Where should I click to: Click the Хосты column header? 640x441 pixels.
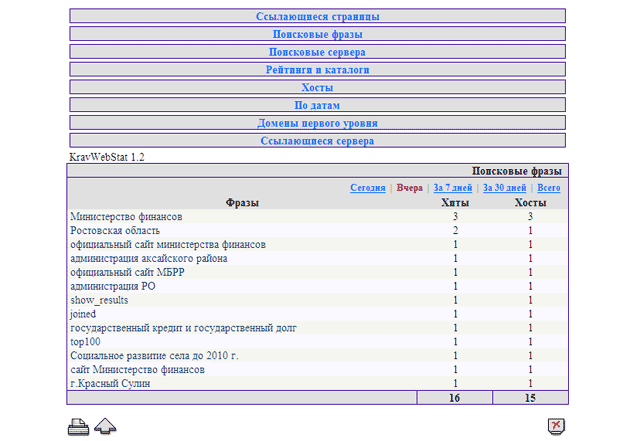(530, 203)
